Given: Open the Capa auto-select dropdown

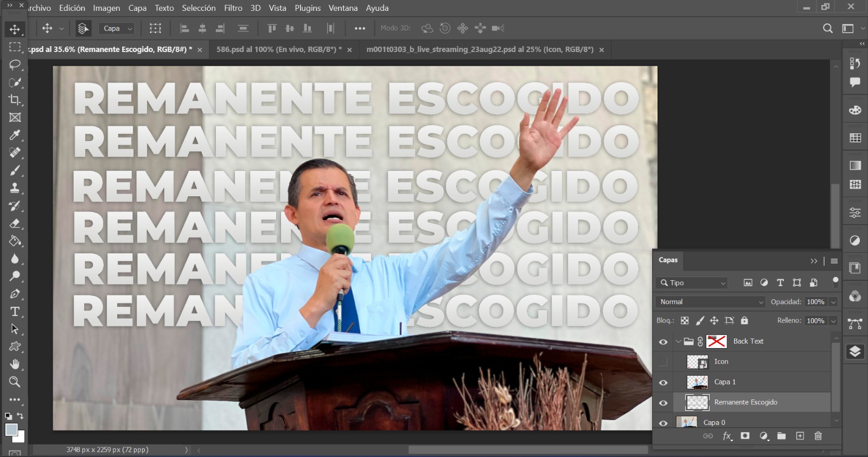Looking at the screenshot, I should (x=118, y=28).
